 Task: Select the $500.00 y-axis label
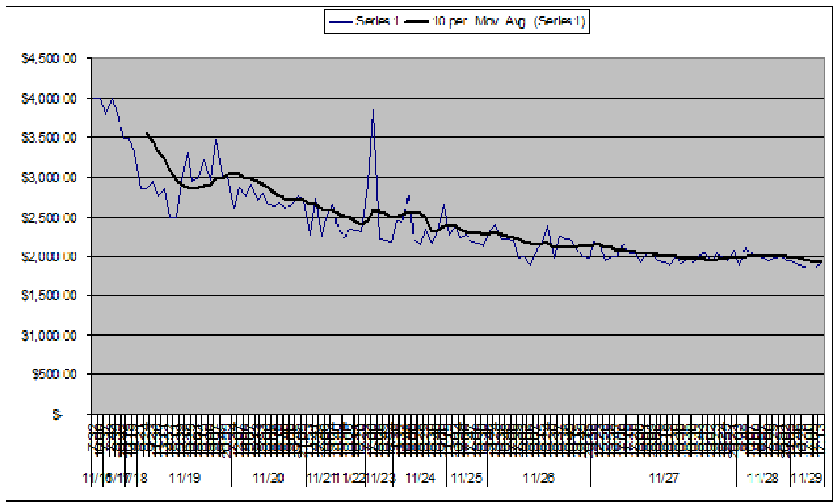tap(53, 375)
